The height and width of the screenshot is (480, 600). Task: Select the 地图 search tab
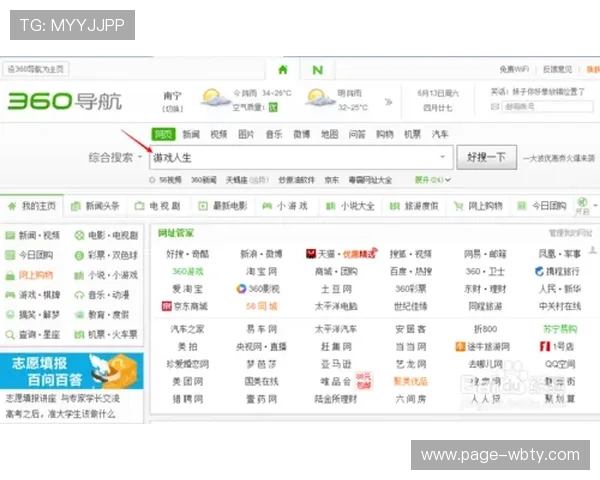coord(329,134)
